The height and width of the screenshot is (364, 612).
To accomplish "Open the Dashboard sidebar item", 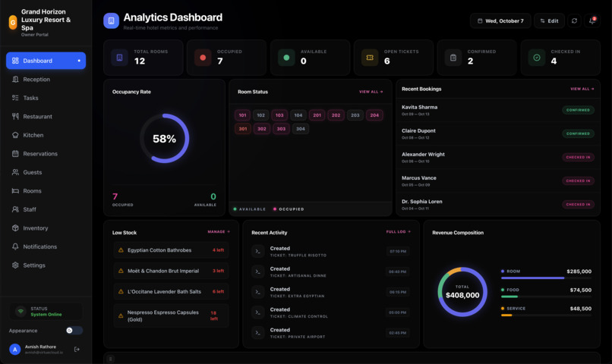I will [x=46, y=61].
